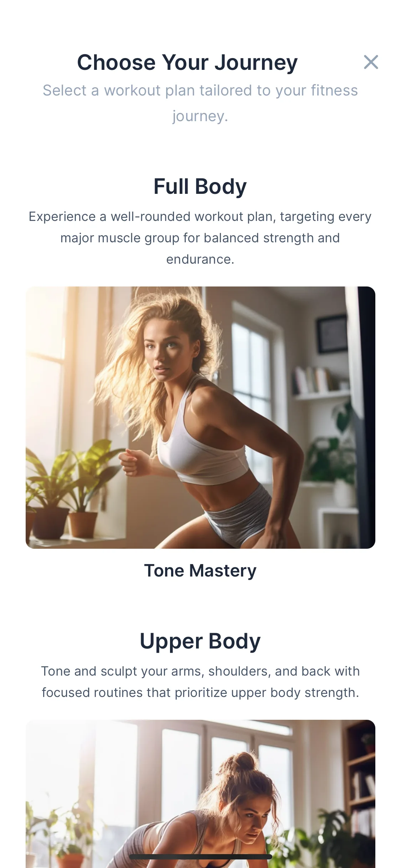Tap the Full Body description paragraph

(200, 238)
